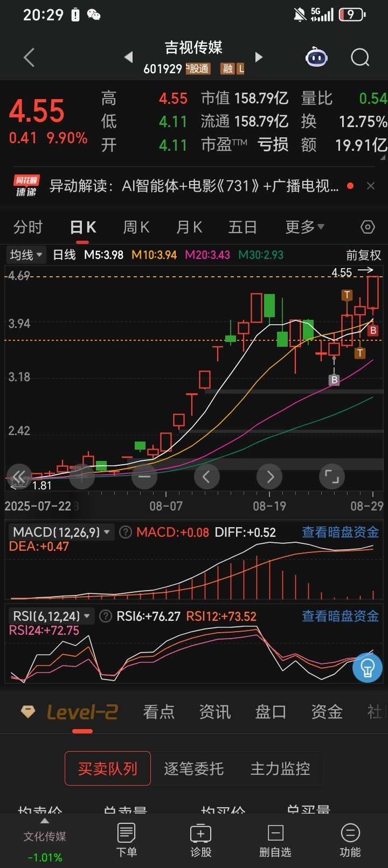Tap the 4.55 current price
Image resolution: width=388 pixels, height=868 pixels.
pos(37,111)
